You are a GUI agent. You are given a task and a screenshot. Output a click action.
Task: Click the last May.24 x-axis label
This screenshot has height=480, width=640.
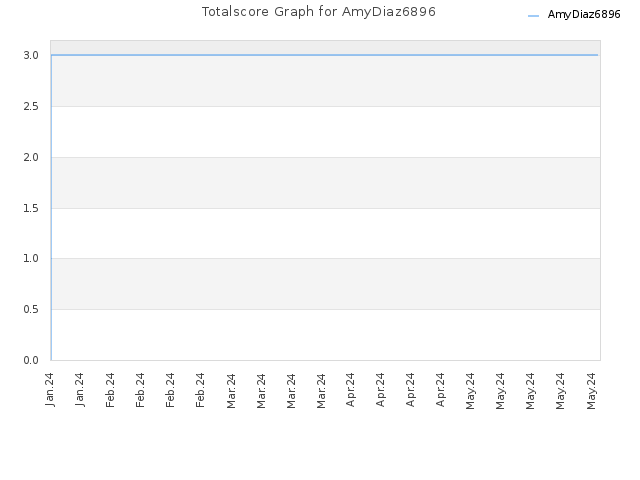coord(591,391)
